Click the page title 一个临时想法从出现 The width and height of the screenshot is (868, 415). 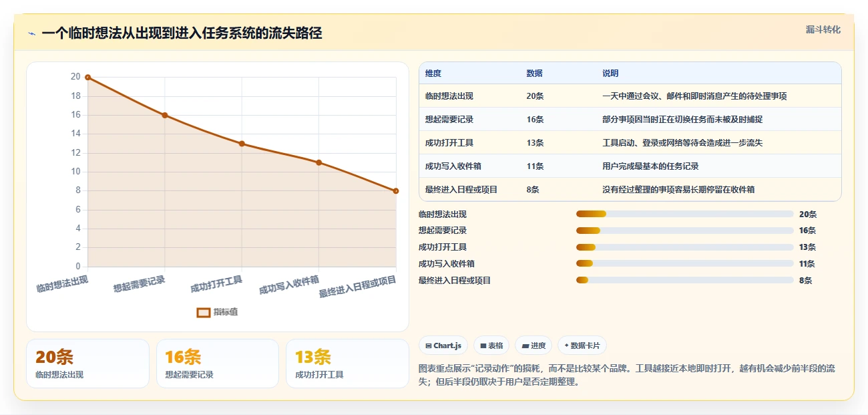coord(182,33)
